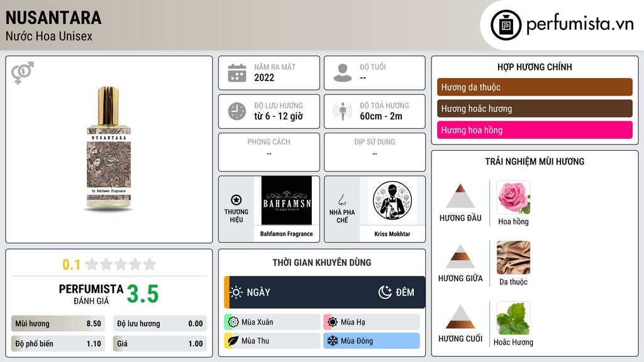644x362 pixels.
Task: Click the person silhouette icon for Độ tuổi
Action: point(343,73)
